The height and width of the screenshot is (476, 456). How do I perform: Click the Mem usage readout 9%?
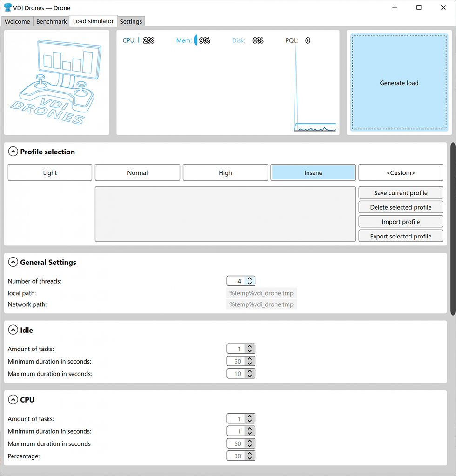[x=204, y=40]
